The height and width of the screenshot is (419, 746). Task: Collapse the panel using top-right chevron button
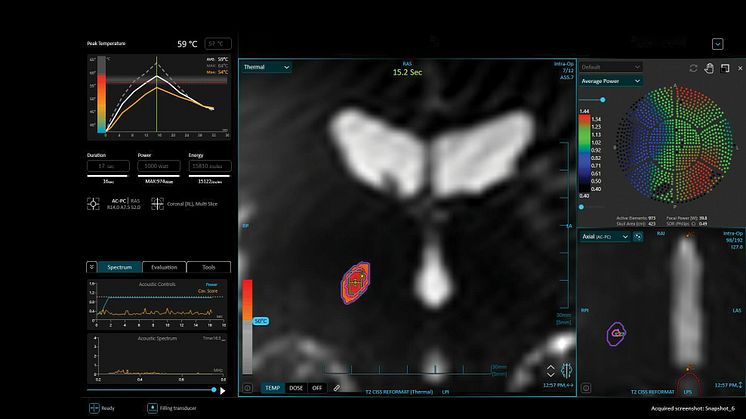pos(717,44)
